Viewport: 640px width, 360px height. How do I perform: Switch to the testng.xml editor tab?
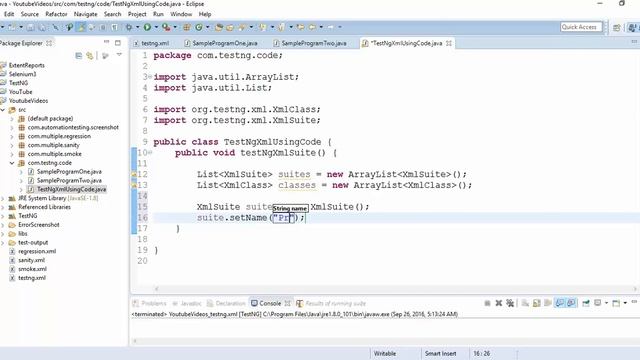click(x=151, y=43)
